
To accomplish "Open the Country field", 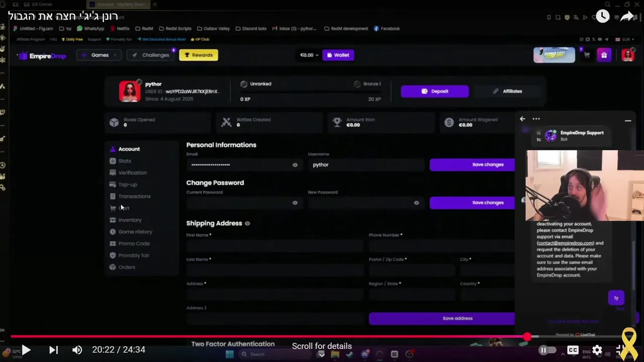I will point(488,294).
